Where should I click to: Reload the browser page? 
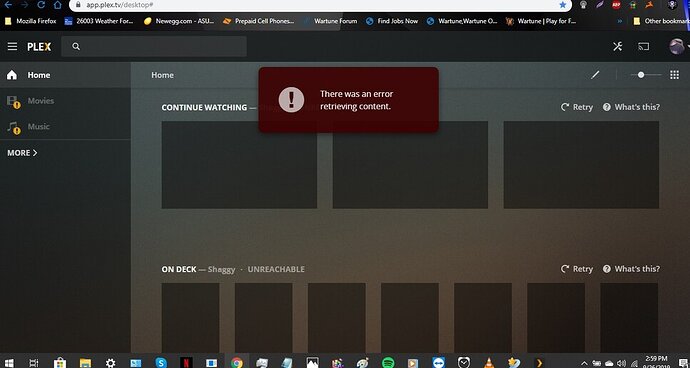[x=41, y=5]
